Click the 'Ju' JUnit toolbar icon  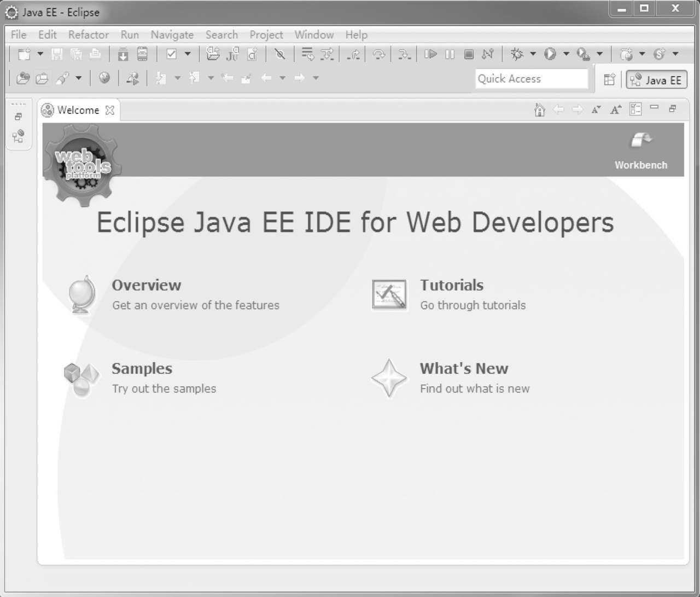[x=233, y=54]
